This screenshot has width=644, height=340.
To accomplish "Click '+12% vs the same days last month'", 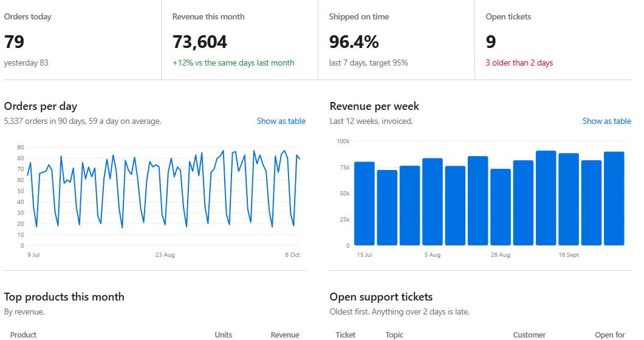I will click(x=233, y=63).
